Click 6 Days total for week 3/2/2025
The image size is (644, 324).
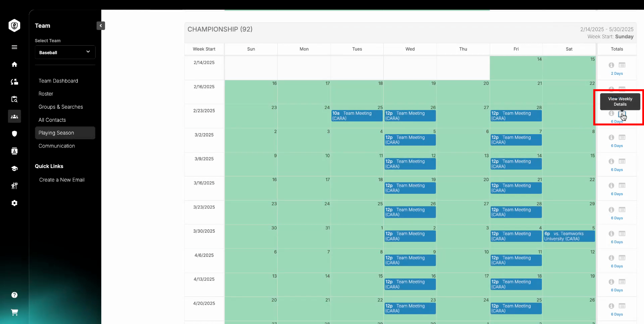617,146
